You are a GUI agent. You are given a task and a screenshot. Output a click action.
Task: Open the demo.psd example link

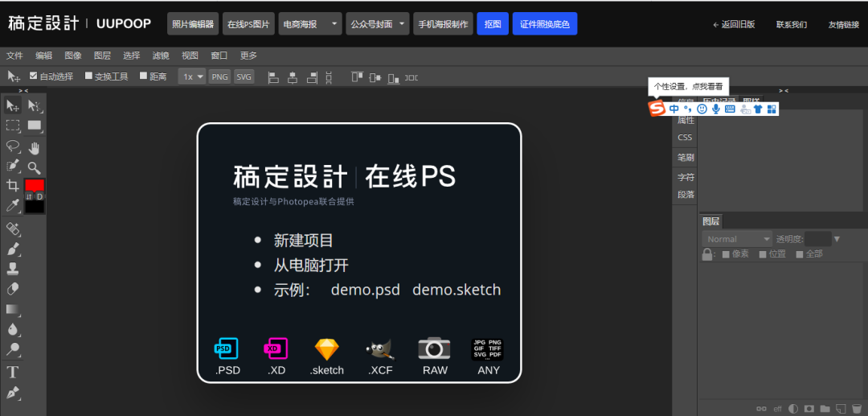[366, 290]
